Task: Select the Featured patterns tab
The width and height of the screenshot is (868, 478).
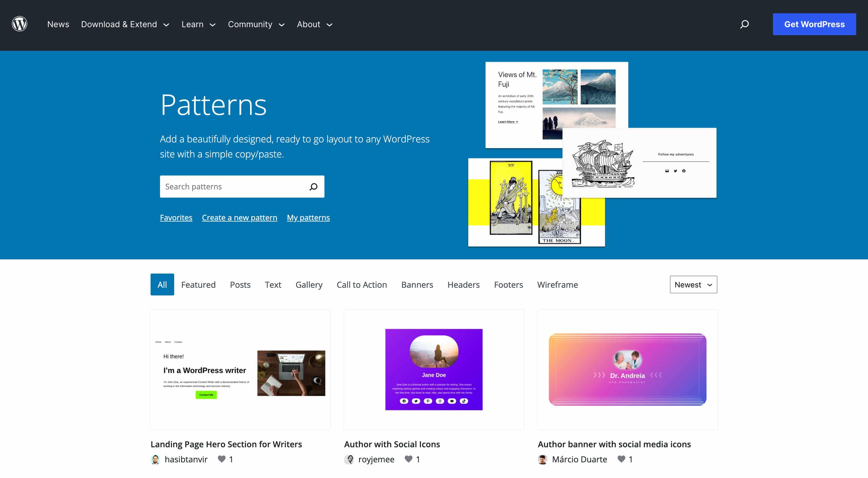Action: click(x=198, y=284)
